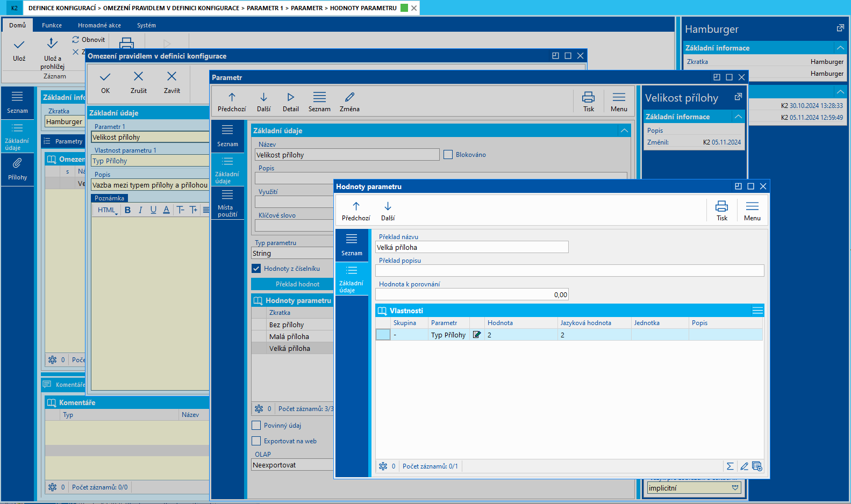Click Zrušit in Omezení pravidlem window

tap(139, 83)
